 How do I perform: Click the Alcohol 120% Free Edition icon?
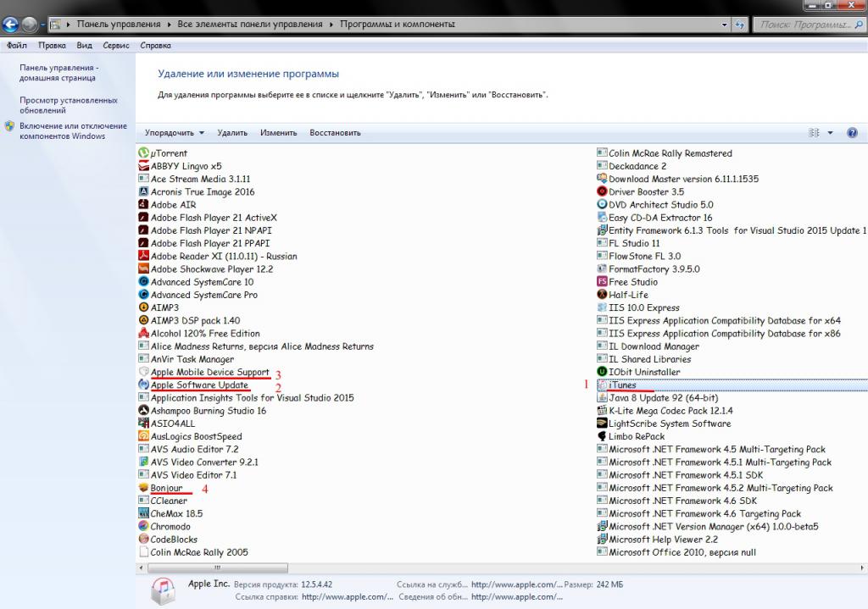(x=143, y=334)
